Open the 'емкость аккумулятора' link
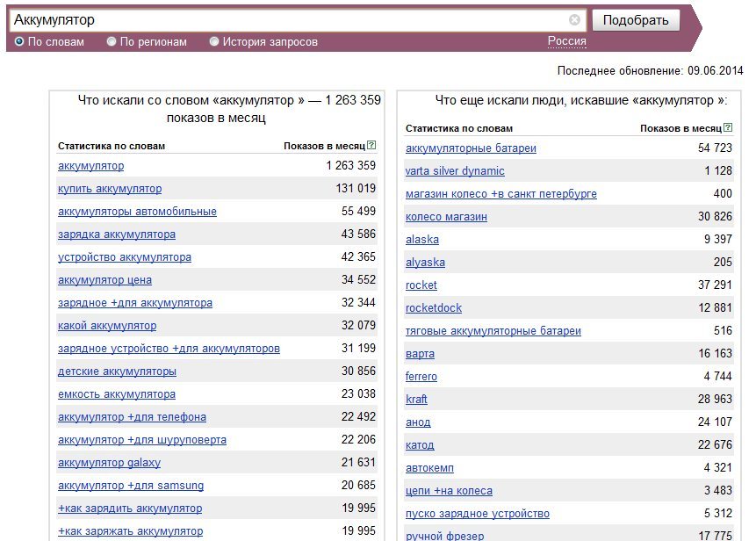 (117, 394)
